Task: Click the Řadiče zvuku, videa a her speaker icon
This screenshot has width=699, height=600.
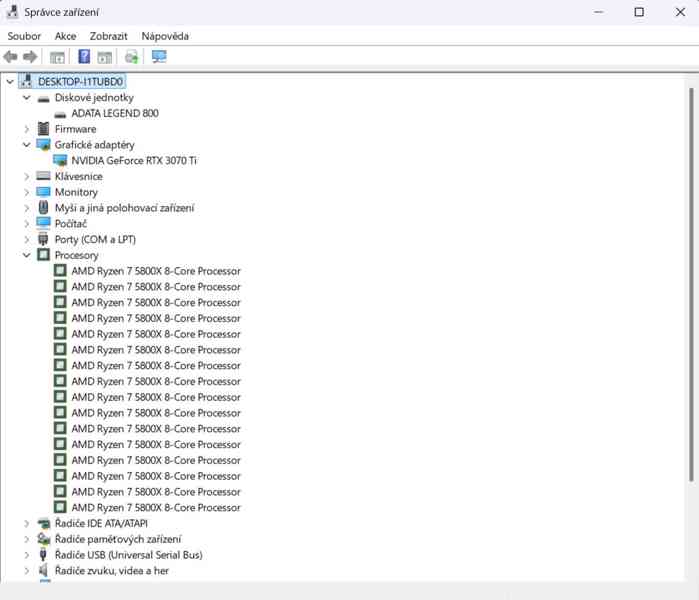Action: (43, 571)
